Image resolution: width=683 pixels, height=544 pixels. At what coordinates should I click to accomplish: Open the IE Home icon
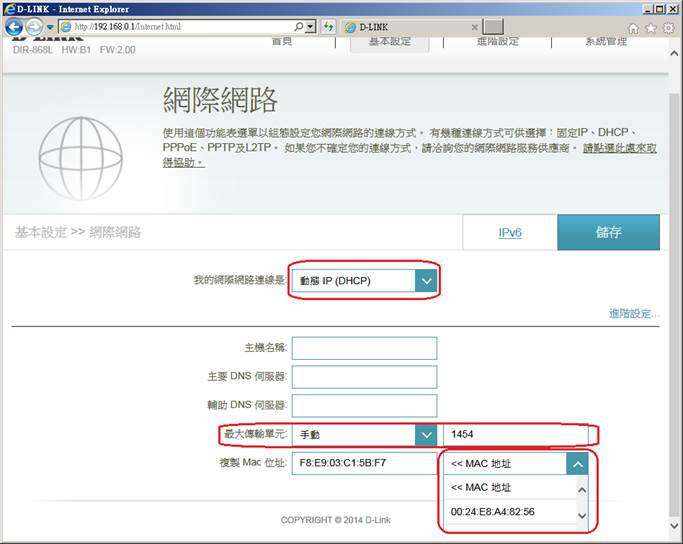633,27
